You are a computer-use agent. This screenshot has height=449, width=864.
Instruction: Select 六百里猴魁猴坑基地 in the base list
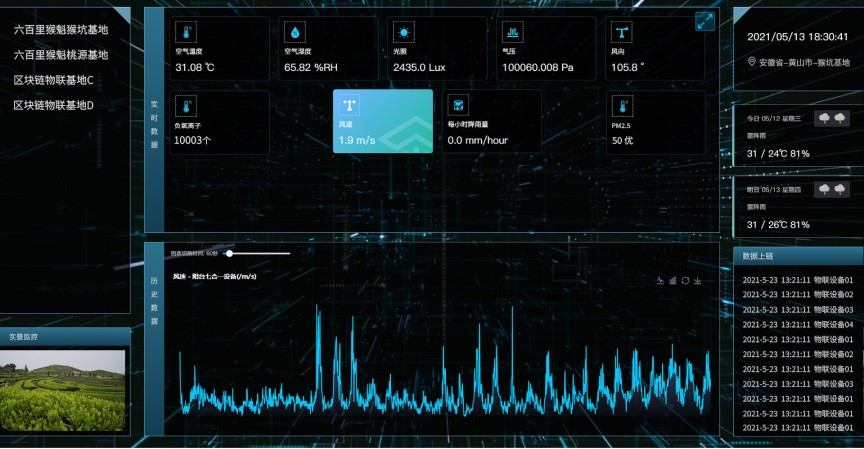pos(60,30)
